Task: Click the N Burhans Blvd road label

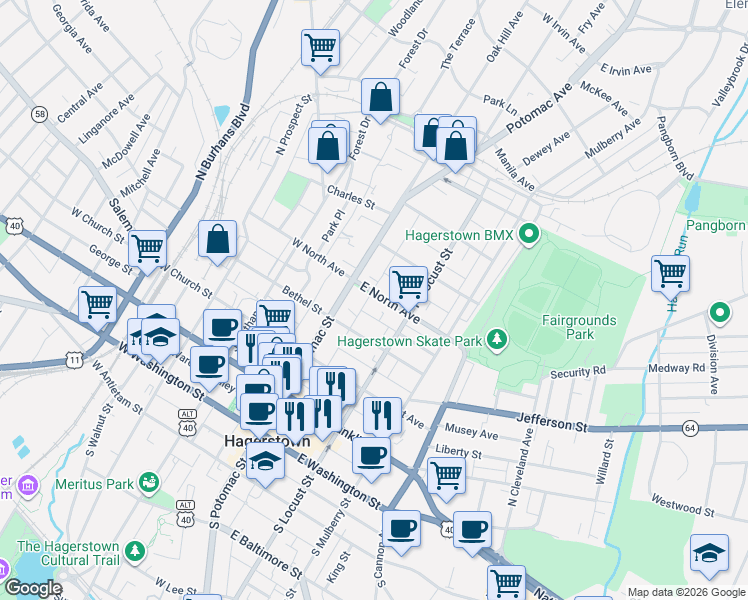Action: tap(223, 142)
